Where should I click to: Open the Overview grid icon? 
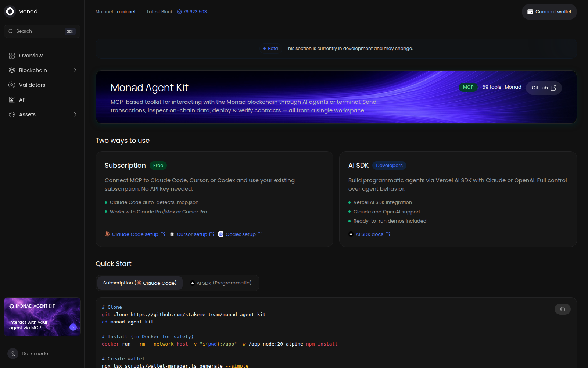[x=12, y=56]
